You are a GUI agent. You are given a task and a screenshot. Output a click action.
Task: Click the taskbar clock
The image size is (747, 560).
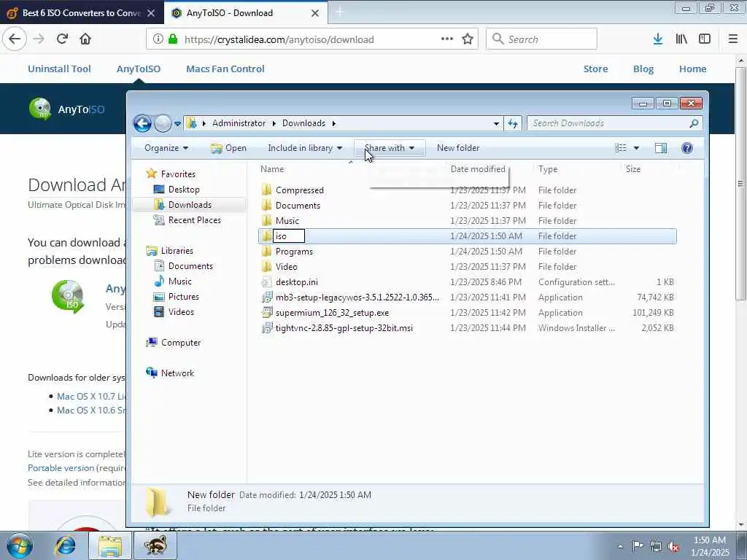pyautogui.click(x=709, y=546)
